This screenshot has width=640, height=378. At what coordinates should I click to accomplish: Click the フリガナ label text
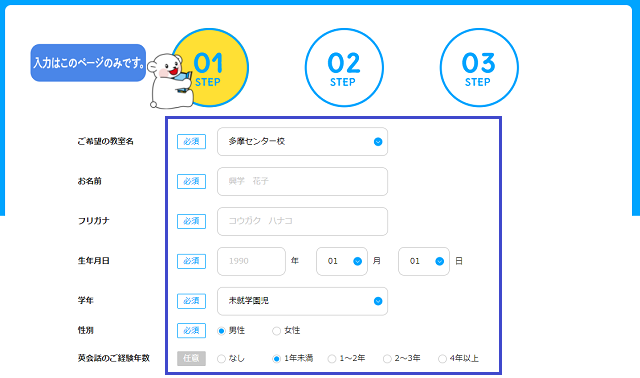pyautogui.click(x=93, y=221)
